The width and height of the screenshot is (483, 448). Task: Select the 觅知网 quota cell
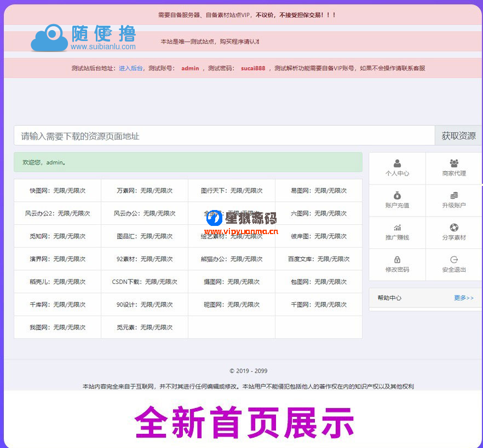(x=58, y=236)
